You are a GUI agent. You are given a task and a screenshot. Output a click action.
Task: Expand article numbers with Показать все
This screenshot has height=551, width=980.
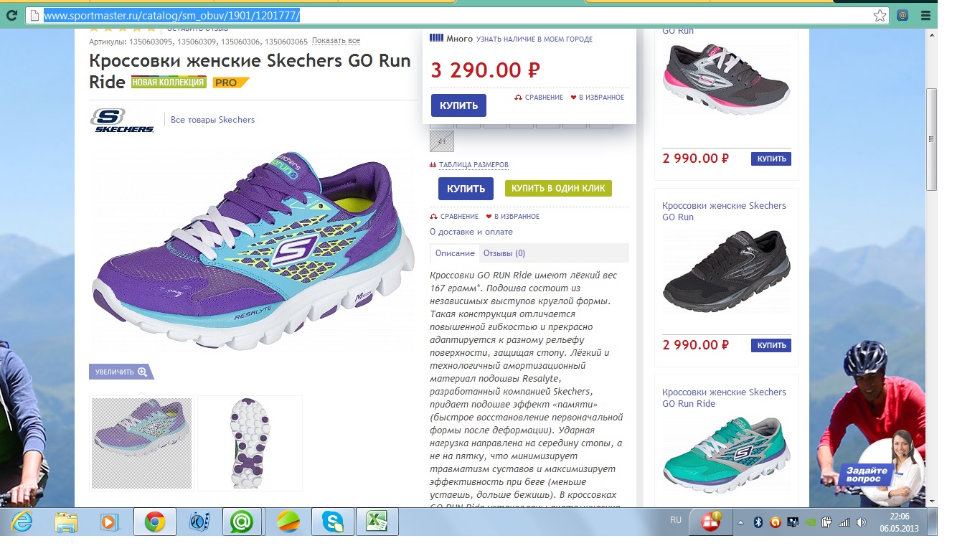click(x=336, y=41)
